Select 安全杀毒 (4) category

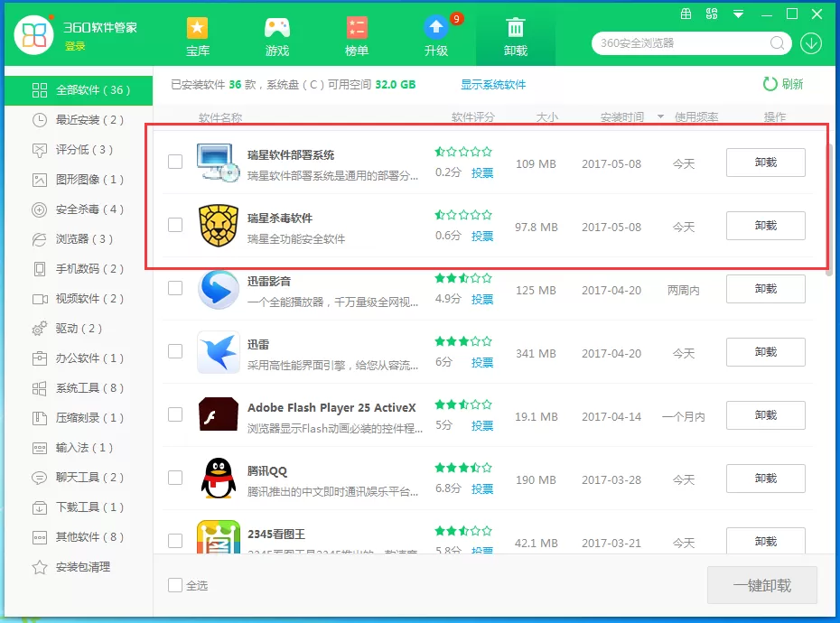(79, 209)
